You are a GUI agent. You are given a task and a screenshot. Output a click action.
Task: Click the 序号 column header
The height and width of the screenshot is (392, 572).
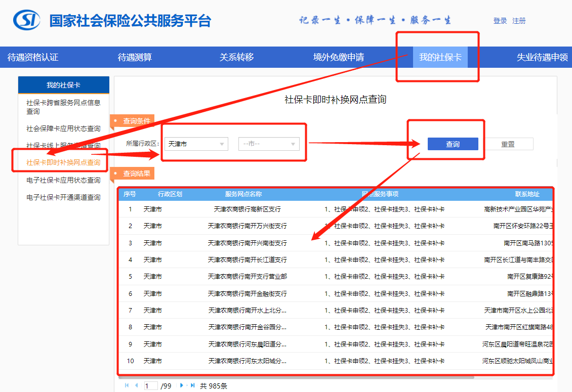(x=130, y=194)
